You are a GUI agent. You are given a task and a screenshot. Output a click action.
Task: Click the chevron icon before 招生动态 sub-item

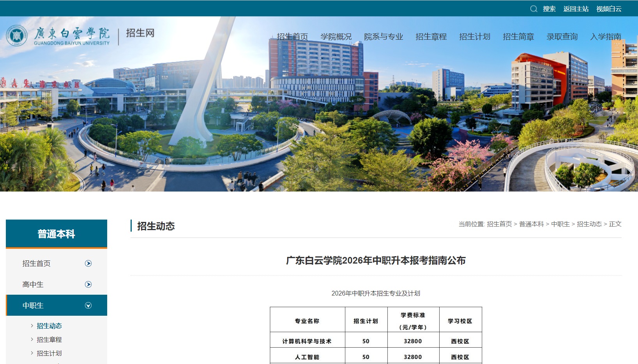(31, 326)
